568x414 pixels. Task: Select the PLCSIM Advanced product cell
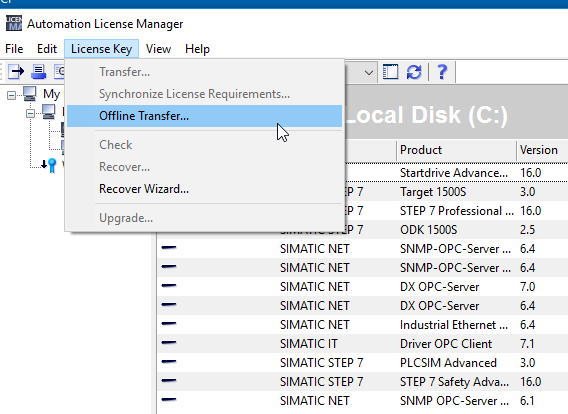[448, 363]
